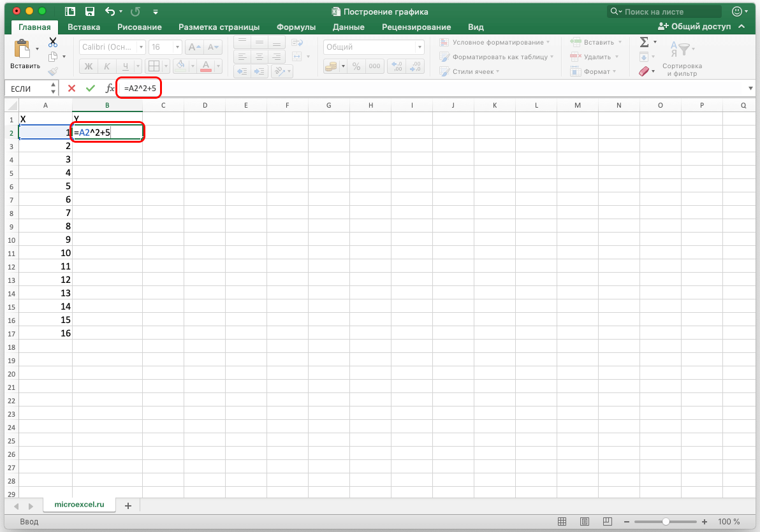This screenshot has height=532, width=760.
Task: Click the Fill down arrow icon
Action: tap(644, 57)
